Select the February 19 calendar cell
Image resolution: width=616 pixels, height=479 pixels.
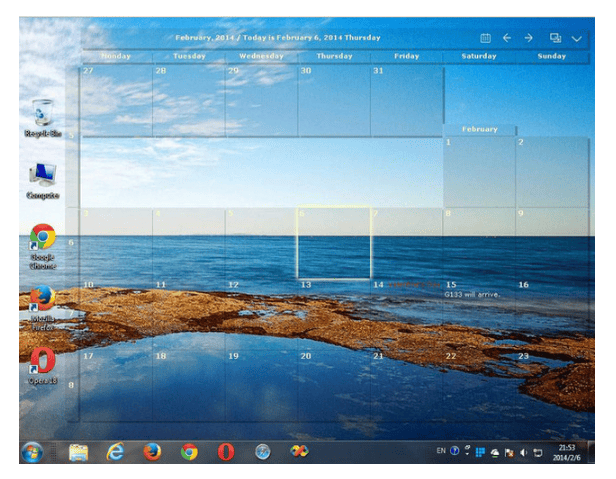click(261, 386)
